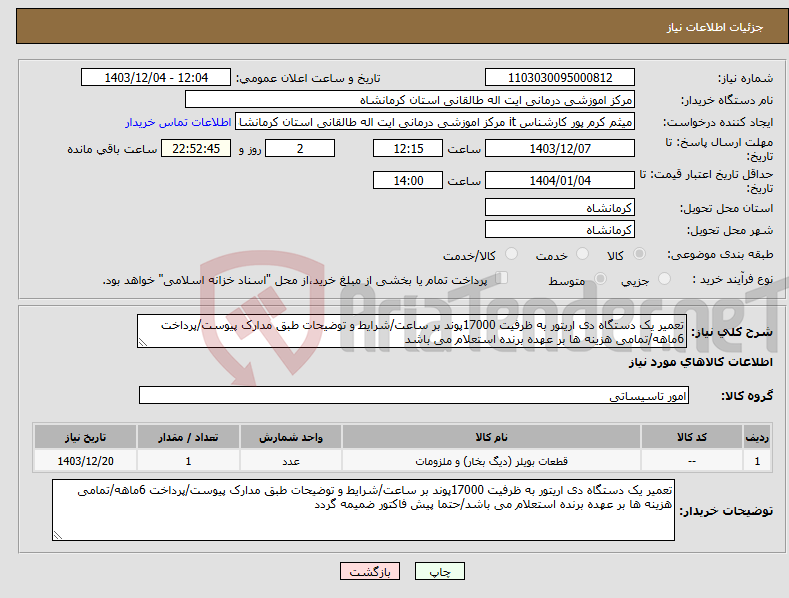789x598 pixels.
Task: Click the شهر محل تحویل field
Action: [x=560, y=230]
